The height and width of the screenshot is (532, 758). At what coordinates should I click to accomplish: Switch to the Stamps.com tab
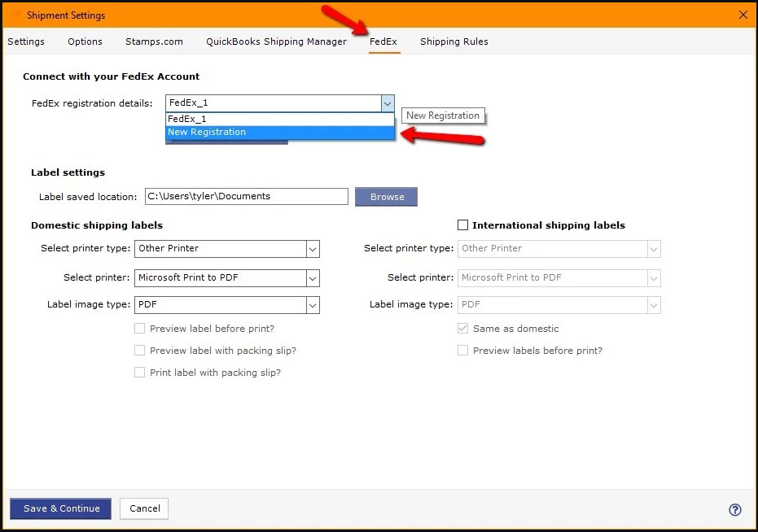click(x=154, y=41)
